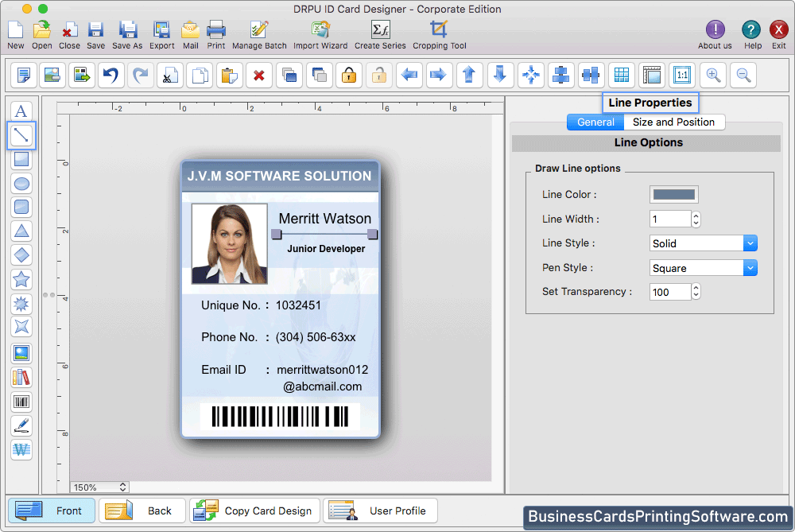795x532 pixels.
Task: Zoom out of the canvas
Action: (744, 76)
